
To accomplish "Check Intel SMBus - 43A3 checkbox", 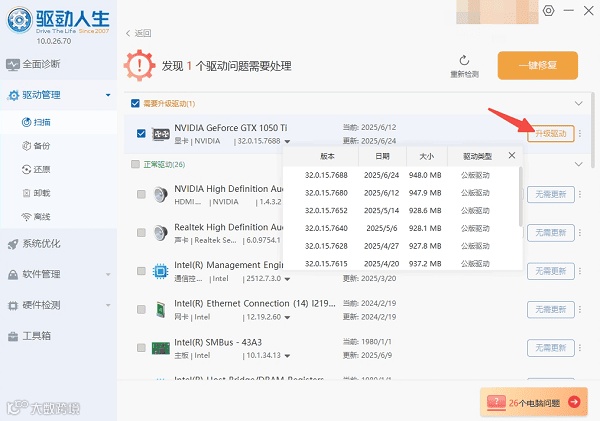I will (x=141, y=348).
